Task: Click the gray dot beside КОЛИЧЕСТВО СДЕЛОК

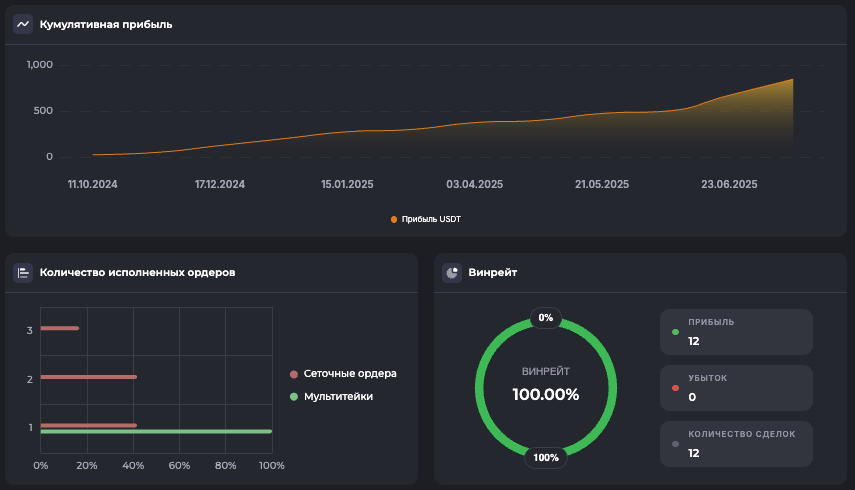Action: coord(676,444)
